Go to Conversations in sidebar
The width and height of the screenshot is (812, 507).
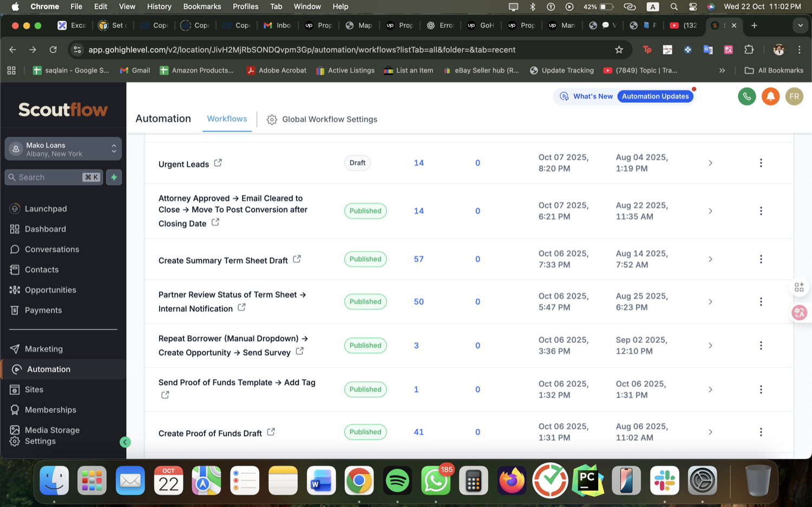click(x=44, y=249)
